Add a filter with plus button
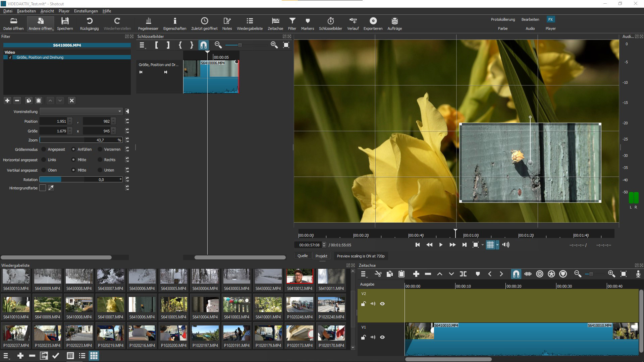Screen dimensions: 644x362 7,101
